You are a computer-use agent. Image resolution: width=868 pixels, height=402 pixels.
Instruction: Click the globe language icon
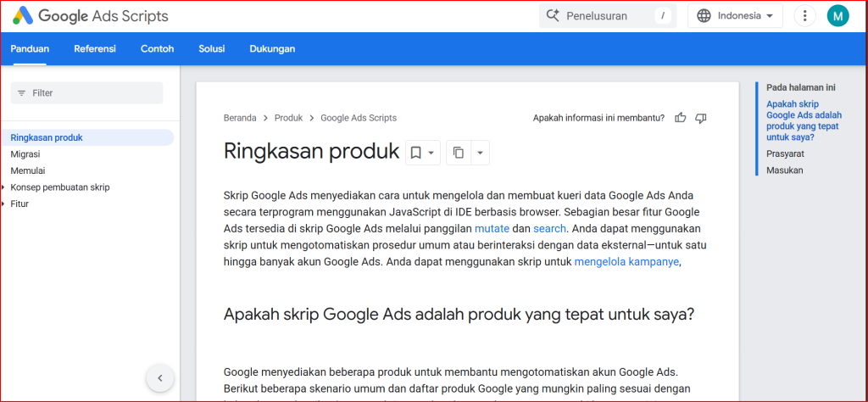point(704,16)
